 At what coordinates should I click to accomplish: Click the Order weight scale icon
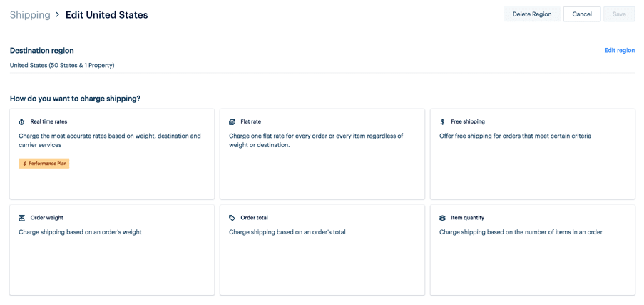pos(22,218)
